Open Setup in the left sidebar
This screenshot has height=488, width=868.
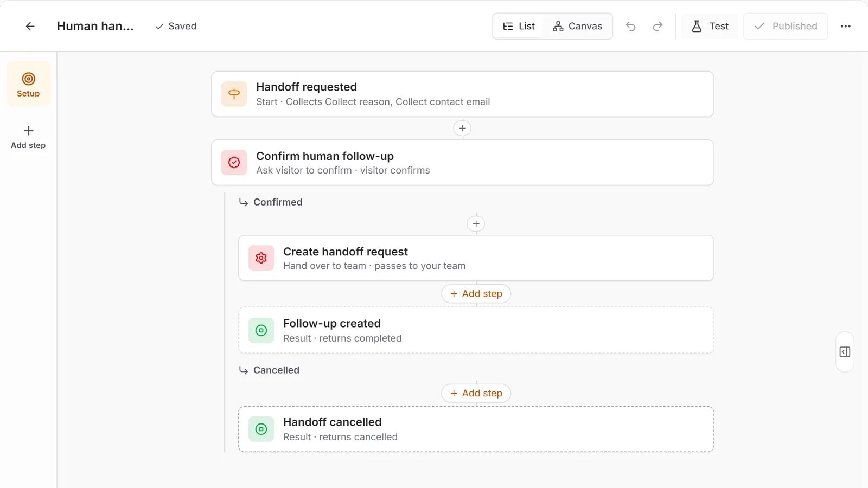click(x=28, y=84)
